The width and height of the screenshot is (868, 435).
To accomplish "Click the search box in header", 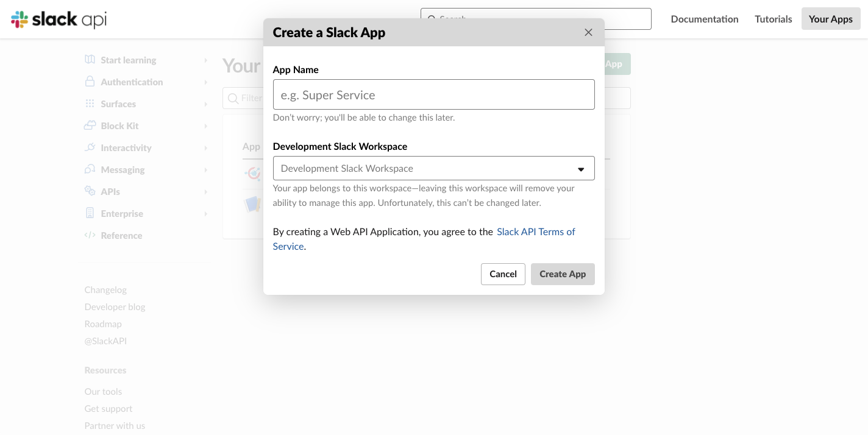I will click(x=536, y=19).
